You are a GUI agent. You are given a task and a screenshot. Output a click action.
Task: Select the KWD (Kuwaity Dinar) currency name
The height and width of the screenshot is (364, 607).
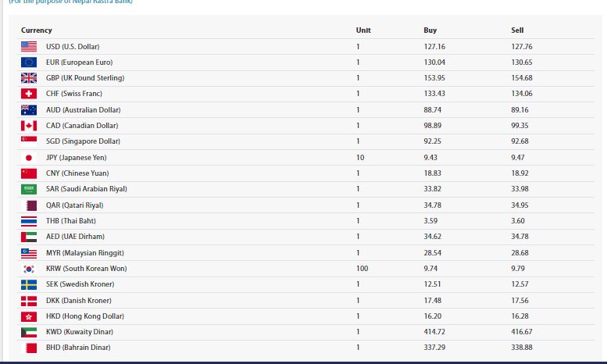[79, 332]
